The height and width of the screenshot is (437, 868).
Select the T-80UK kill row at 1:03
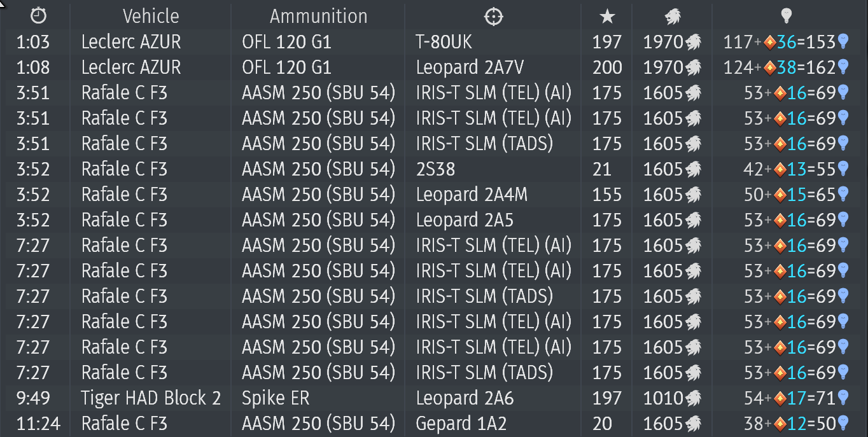(434, 42)
